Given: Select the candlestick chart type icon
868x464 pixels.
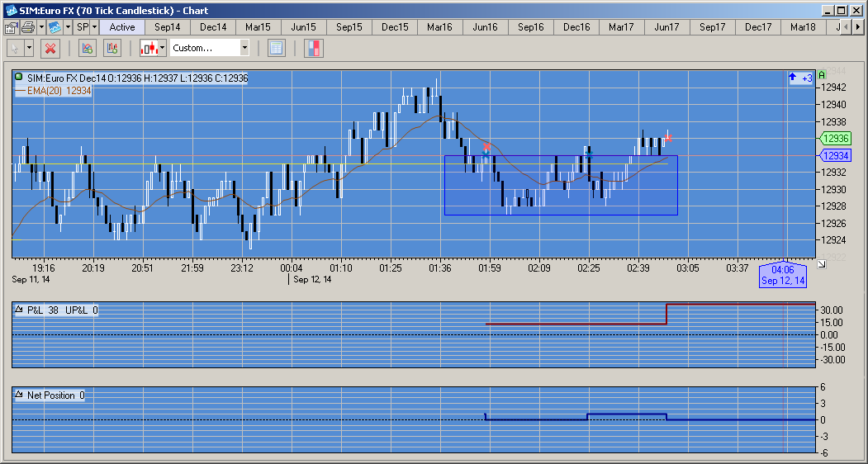Looking at the screenshot, I should [149, 48].
